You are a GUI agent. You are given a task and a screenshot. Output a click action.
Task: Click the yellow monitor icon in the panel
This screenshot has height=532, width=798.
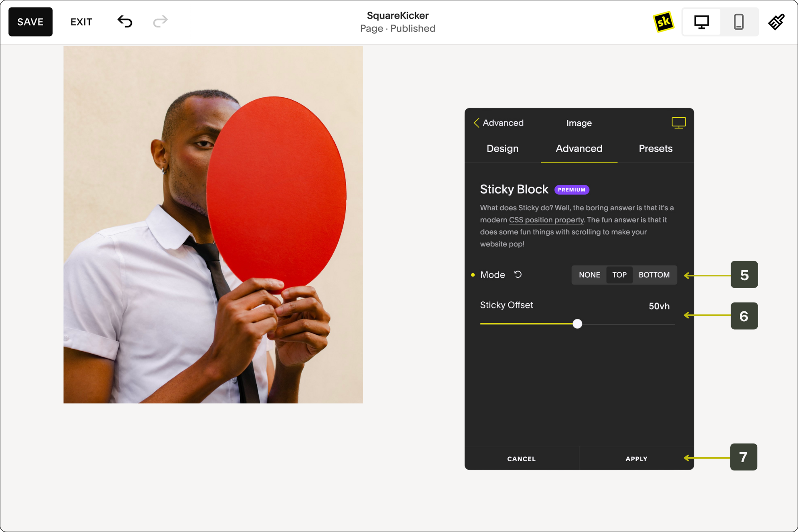pos(678,123)
